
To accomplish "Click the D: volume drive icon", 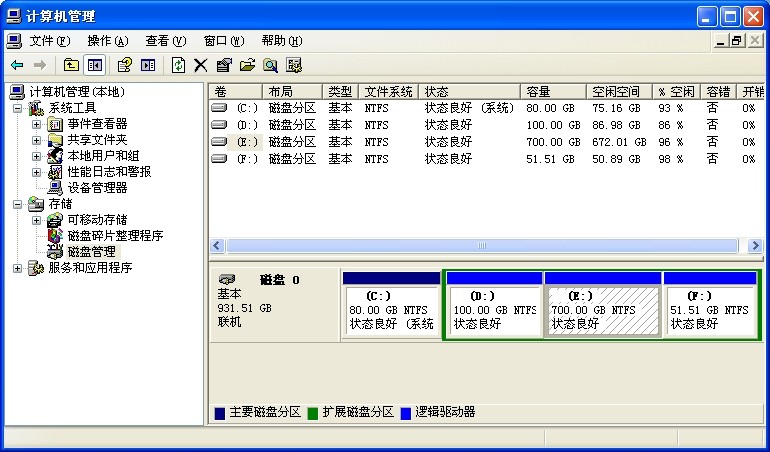I will (219, 125).
